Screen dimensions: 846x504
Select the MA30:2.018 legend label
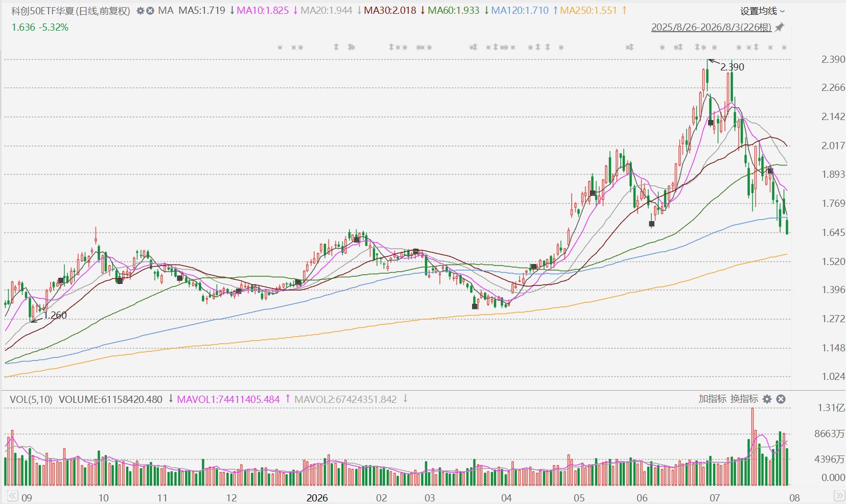point(390,11)
